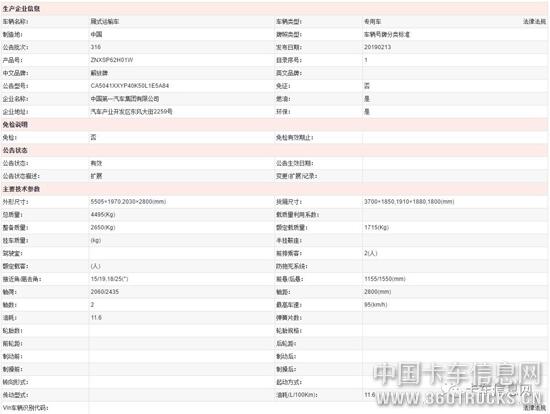This screenshot has height=414, width=550.
Task: Click the 中国 value beside 制造地
Action: pyautogui.click(x=96, y=34)
